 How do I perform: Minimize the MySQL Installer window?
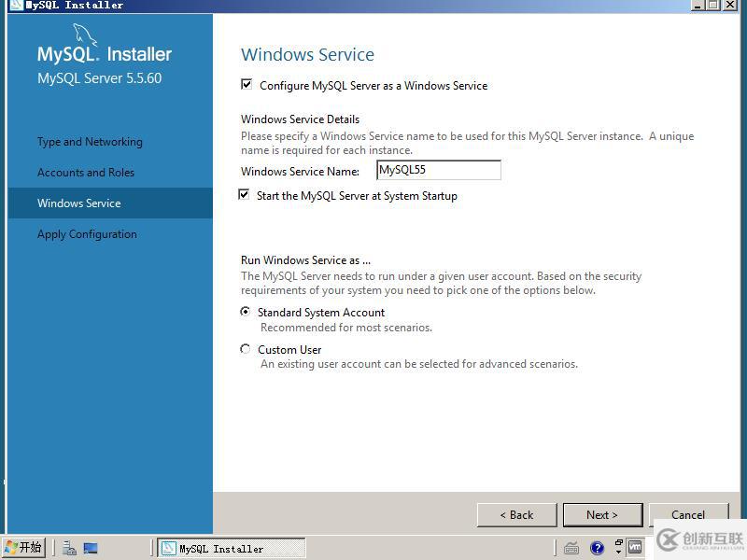click(698, 5)
